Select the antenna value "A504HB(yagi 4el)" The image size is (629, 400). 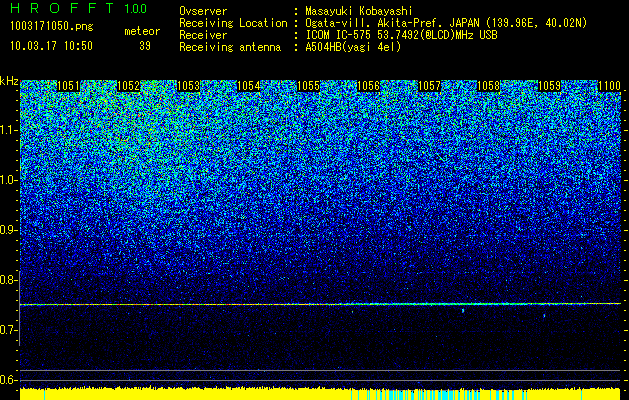point(353,47)
